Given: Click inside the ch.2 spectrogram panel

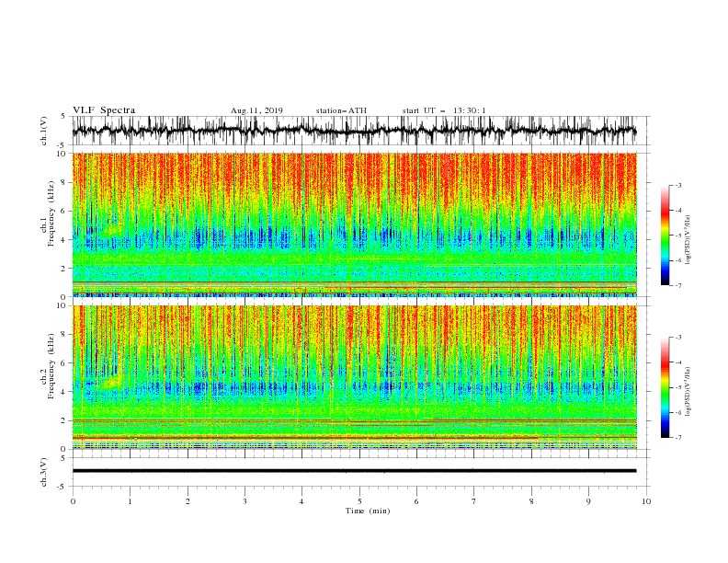Looking at the screenshot, I should point(354,377).
